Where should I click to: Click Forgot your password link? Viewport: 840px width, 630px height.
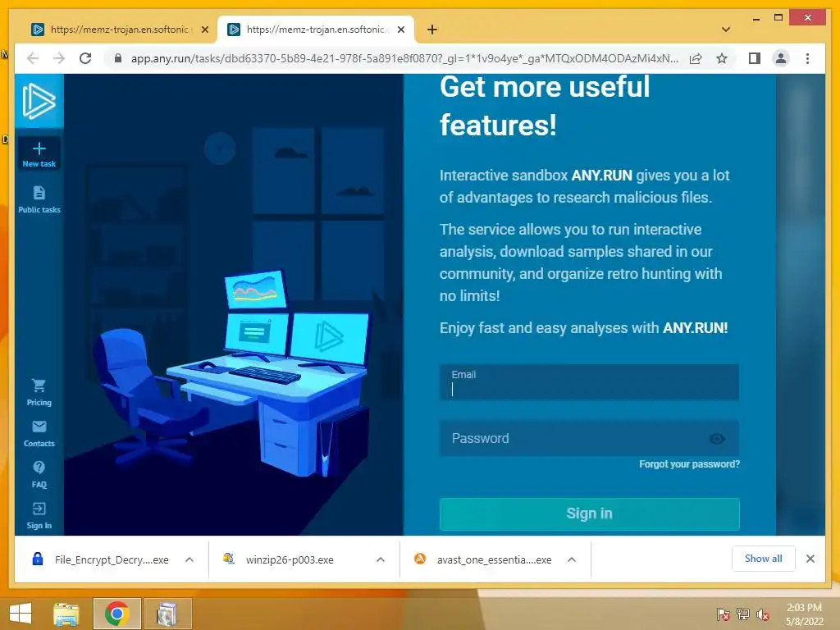coord(689,464)
